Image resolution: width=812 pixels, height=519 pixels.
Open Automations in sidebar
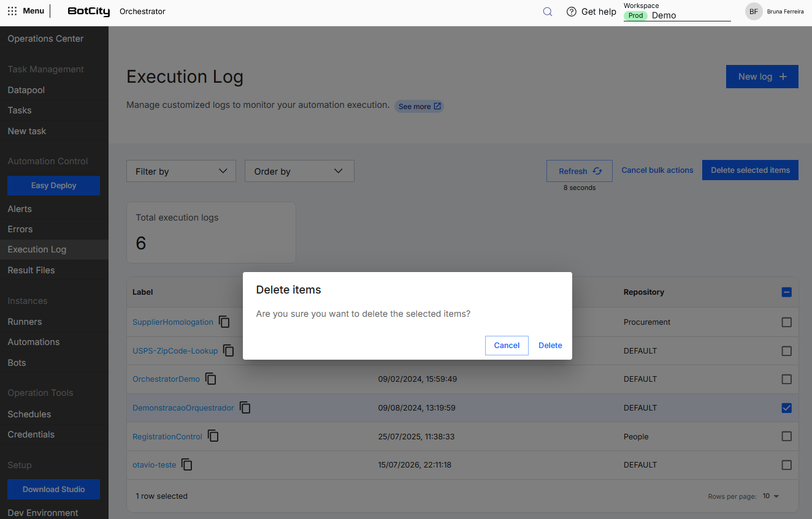click(34, 342)
